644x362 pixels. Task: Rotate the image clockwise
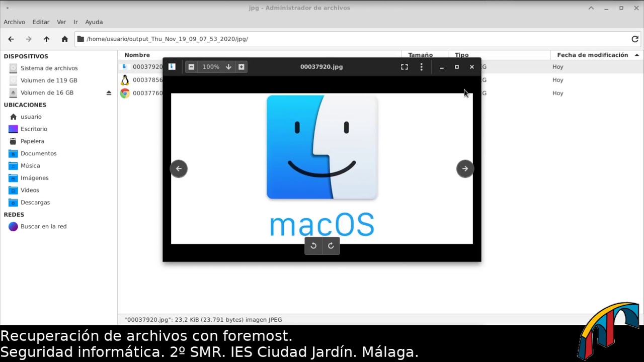[x=331, y=246]
